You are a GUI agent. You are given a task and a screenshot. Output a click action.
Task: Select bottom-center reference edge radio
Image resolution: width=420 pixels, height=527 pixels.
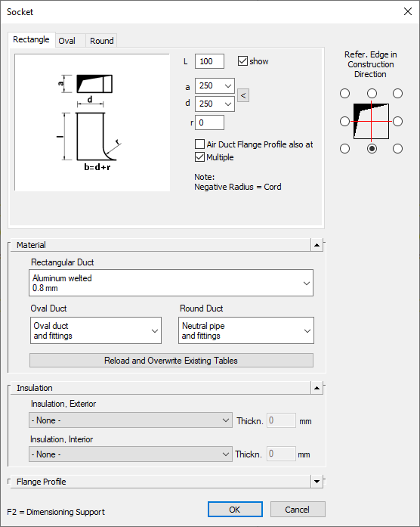point(372,148)
